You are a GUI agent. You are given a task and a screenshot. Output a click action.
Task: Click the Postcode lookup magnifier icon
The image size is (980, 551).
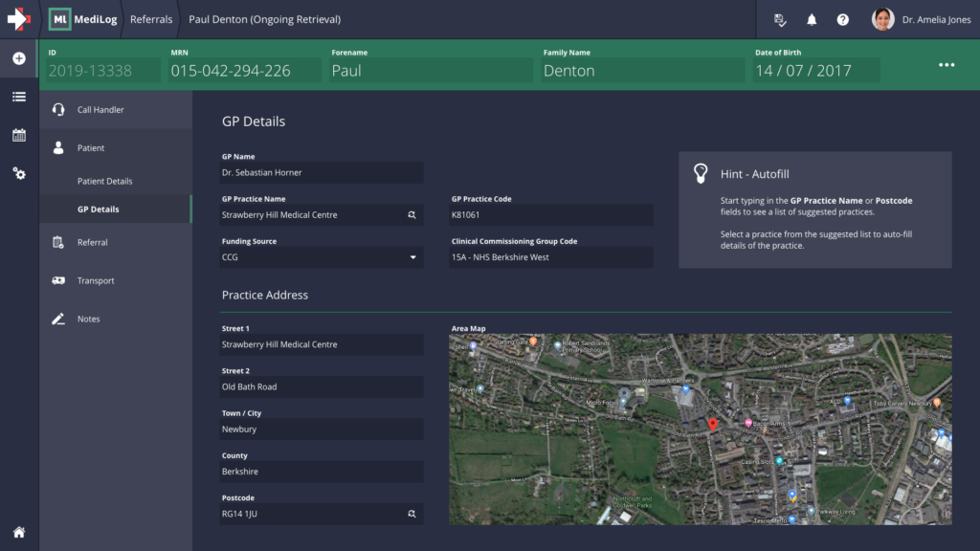click(x=413, y=514)
